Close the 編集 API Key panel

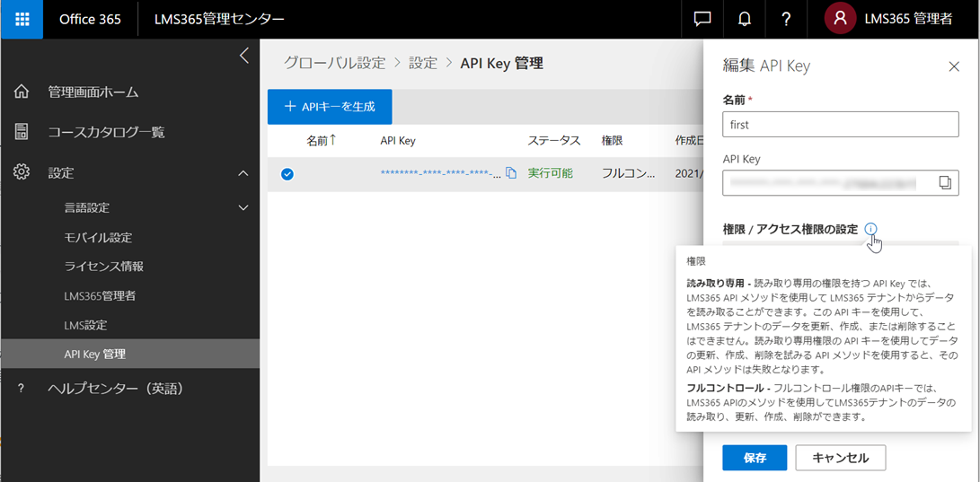(x=954, y=66)
